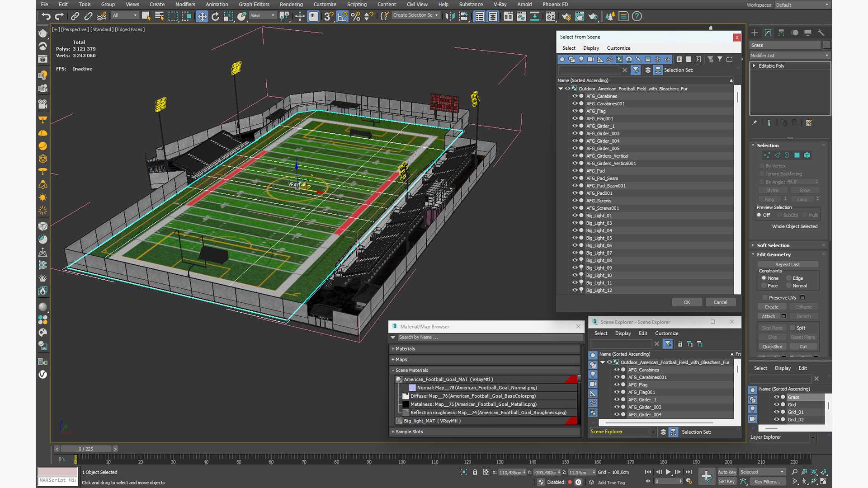Enable the Preserve UVs checkbox
Screen dimensions: 868x488
pyautogui.click(x=765, y=298)
